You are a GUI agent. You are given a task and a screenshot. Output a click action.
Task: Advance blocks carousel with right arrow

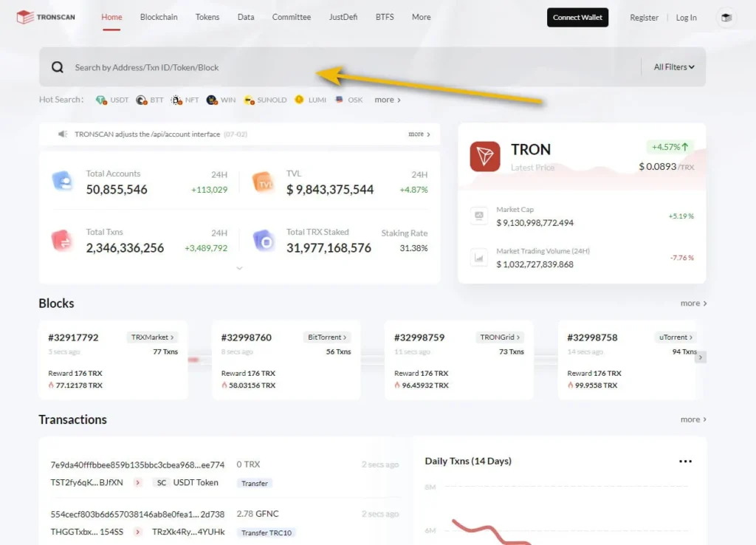(x=701, y=357)
